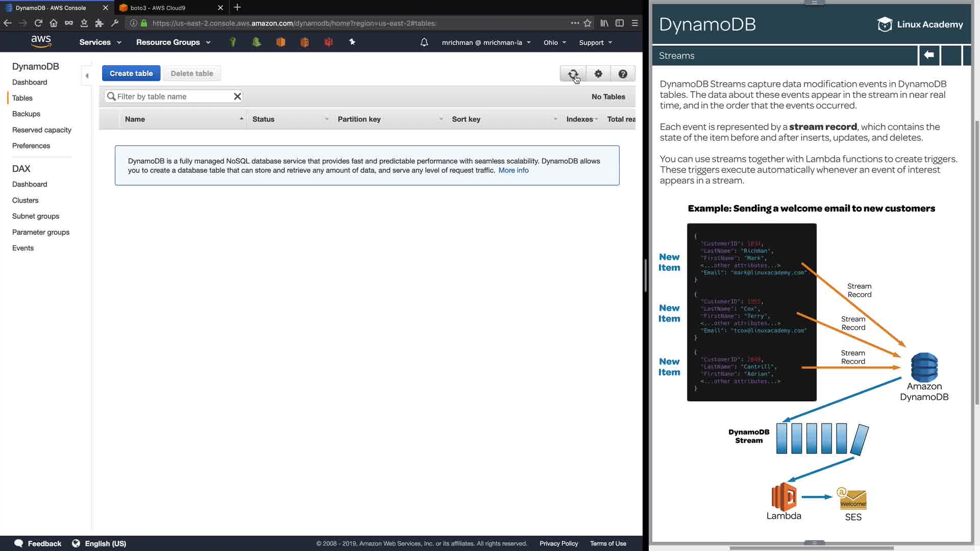Go to AWS console home logo
The width and height of the screenshot is (980, 551).
pyautogui.click(x=41, y=42)
